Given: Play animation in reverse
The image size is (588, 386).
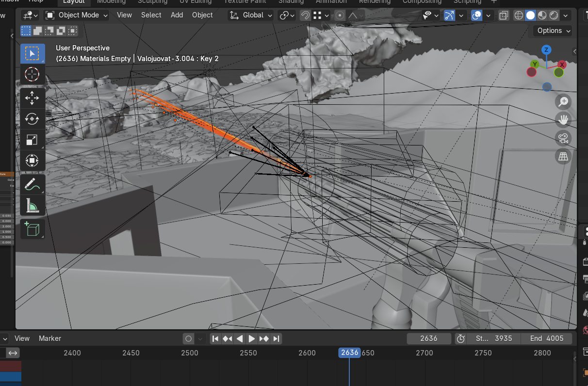Looking at the screenshot, I should point(240,338).
